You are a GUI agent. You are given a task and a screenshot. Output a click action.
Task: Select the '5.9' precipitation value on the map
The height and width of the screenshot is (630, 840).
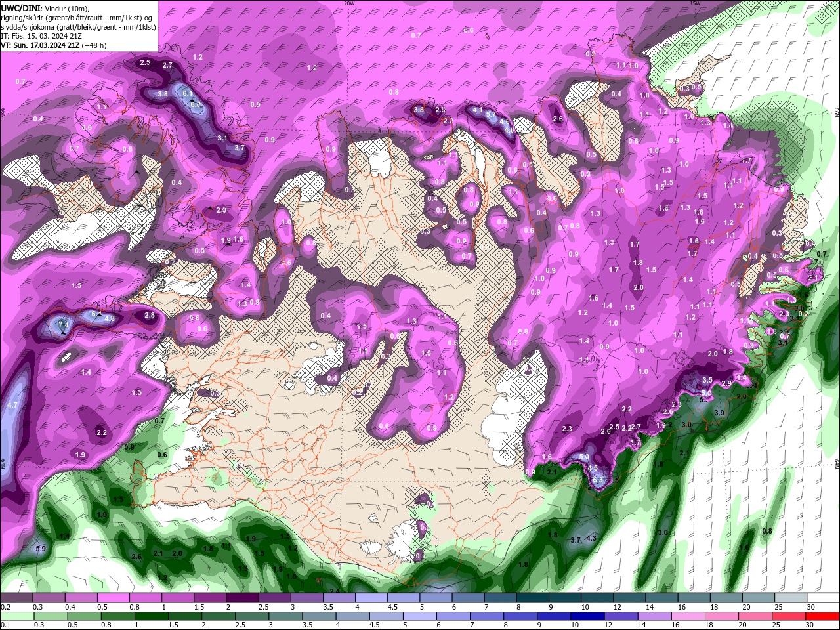[x=41, y=549]
